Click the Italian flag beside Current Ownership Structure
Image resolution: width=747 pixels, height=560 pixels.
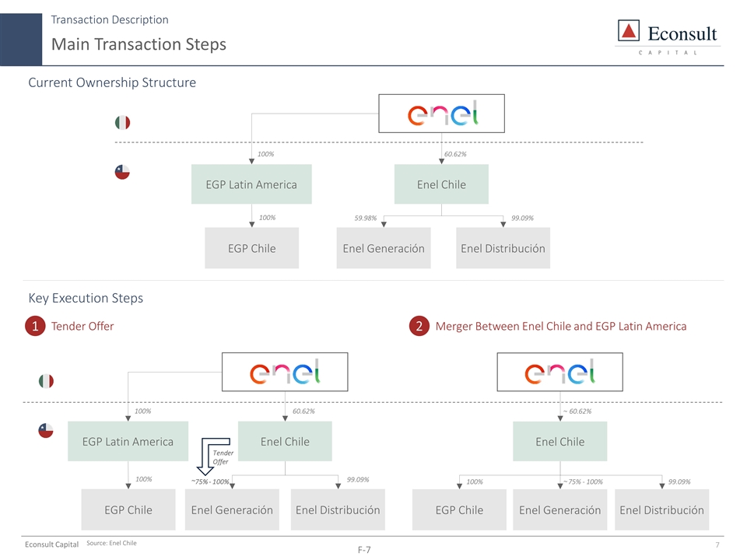122,123
